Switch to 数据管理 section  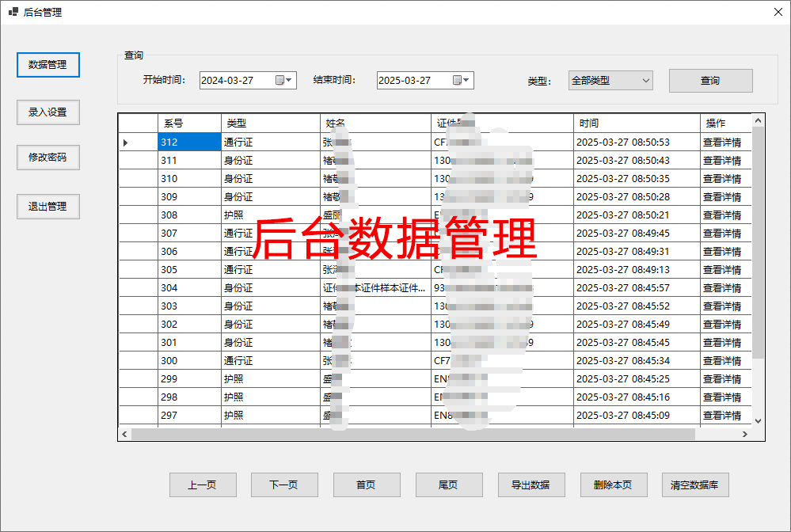48,64
